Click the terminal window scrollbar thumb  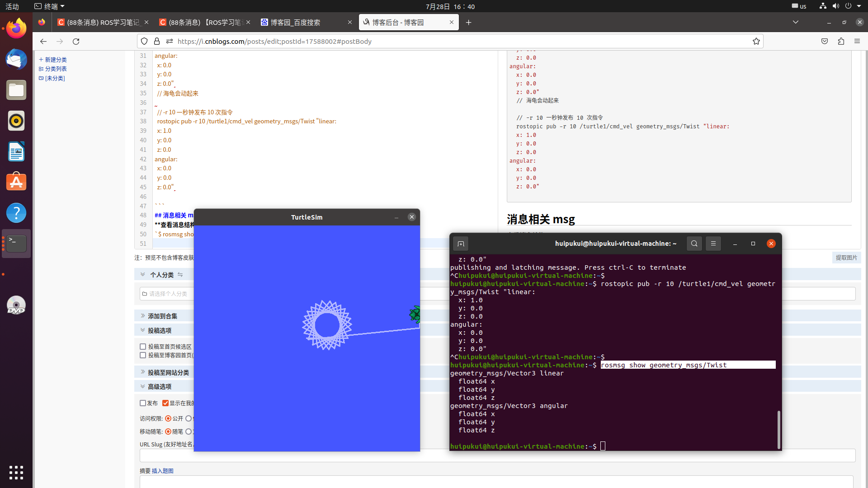[x=778, y=430]
